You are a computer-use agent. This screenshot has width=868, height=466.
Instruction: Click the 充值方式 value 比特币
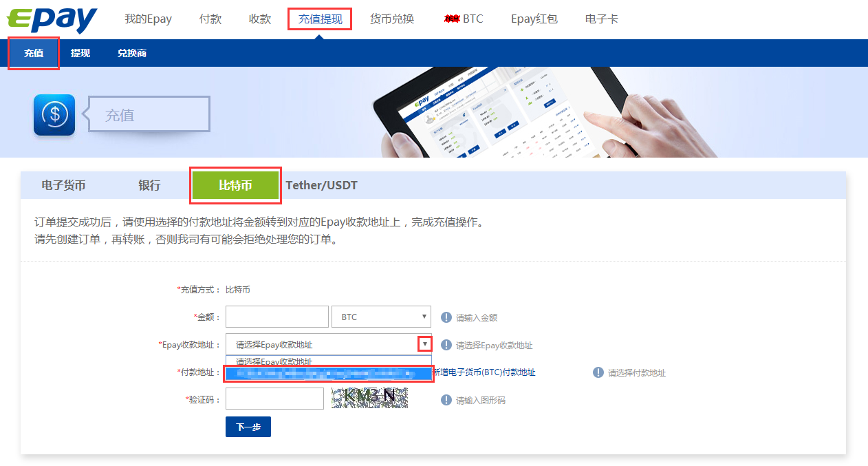tap(238, 290)
